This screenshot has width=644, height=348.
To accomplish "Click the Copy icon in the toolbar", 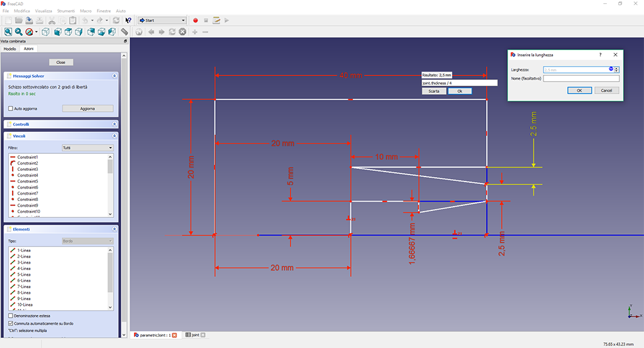I will (62, 20).
